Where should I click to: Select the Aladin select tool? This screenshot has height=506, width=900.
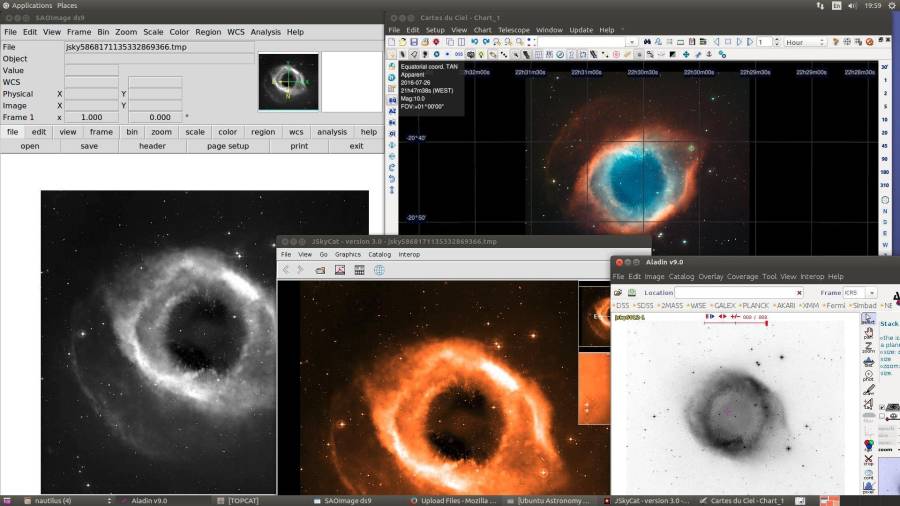tap(868, 320)
